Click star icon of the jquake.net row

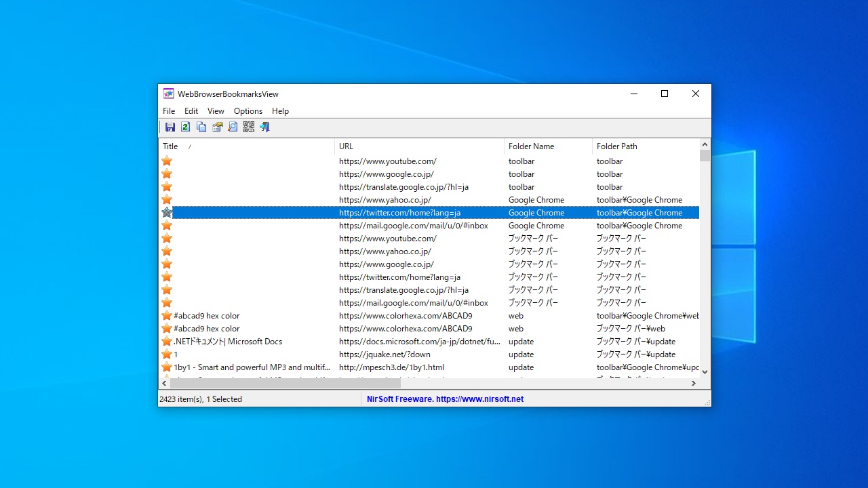[167, 354]
